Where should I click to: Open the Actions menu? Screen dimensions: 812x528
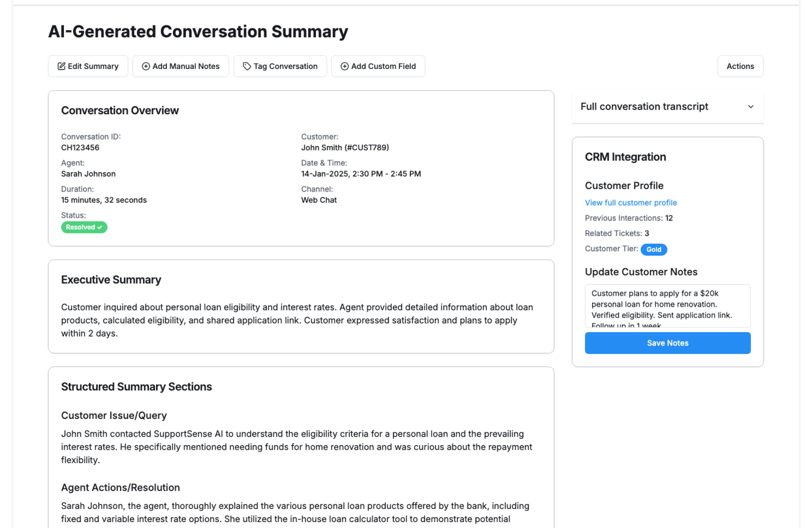coord(740,66)
